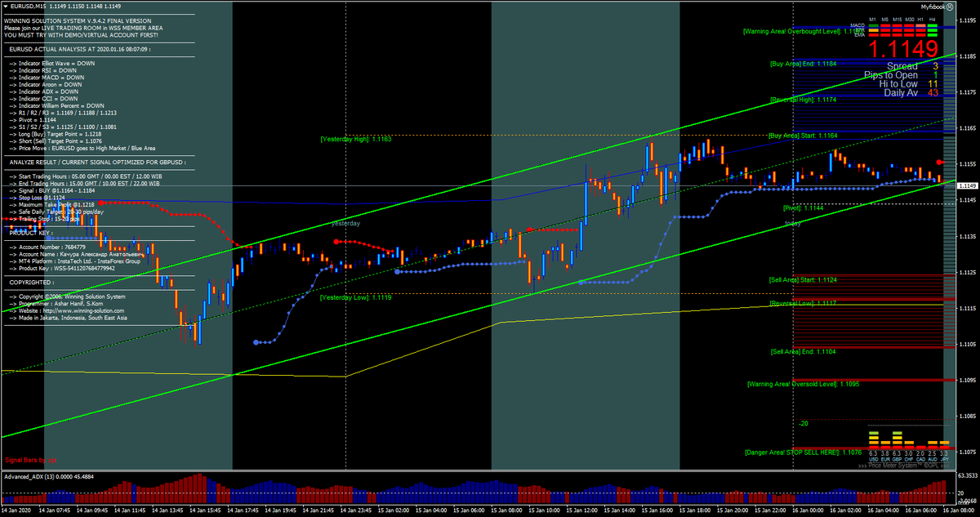Click the [Sell Area] Start: 1.1124 label
This screenshot has height=517, width=980.
(x=803, y=280)
